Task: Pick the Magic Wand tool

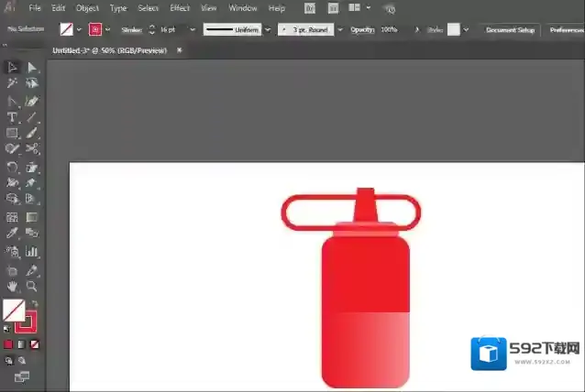Action: click(x=12, y=83)
